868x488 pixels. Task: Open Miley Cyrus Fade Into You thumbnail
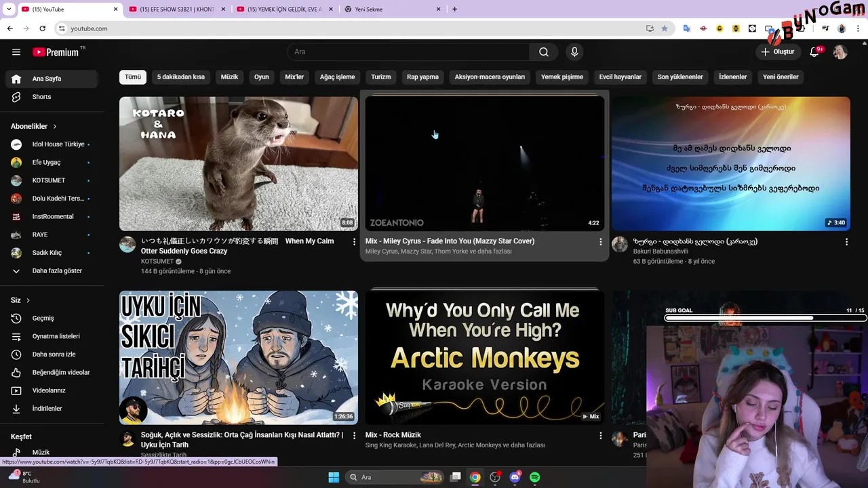pyautogui.click(x=485, y=163)
